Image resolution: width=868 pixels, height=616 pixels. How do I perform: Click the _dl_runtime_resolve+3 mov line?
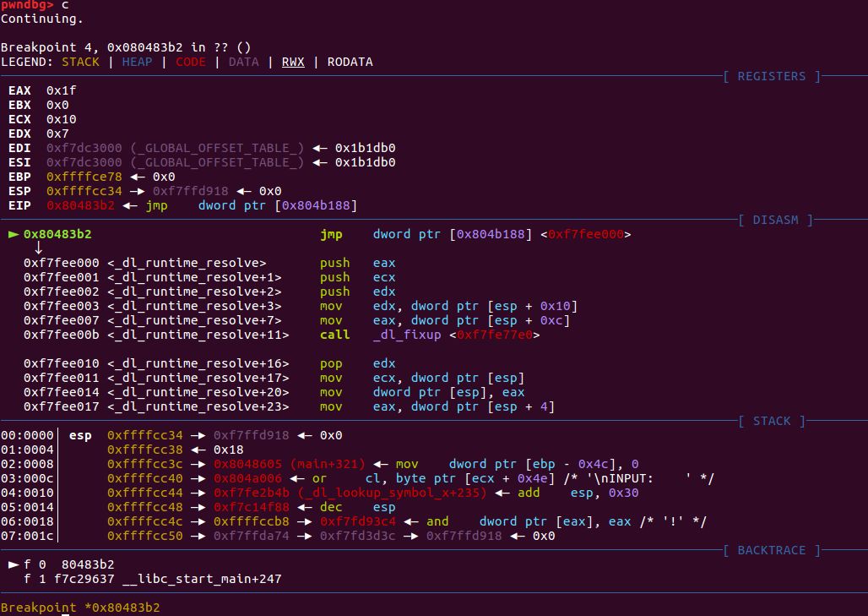(x=300, y=307)
